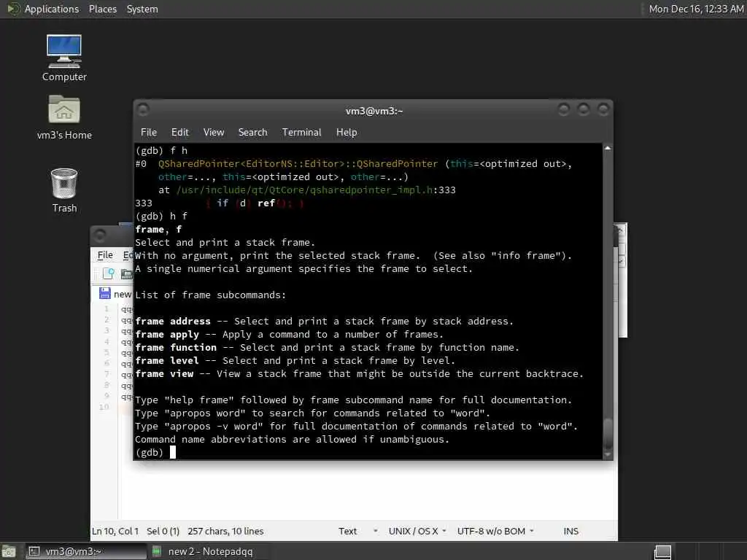Open the terminal's Help menu
Image resolution: width=747 pixels, height=560 pixels.
tap(347, 133)
